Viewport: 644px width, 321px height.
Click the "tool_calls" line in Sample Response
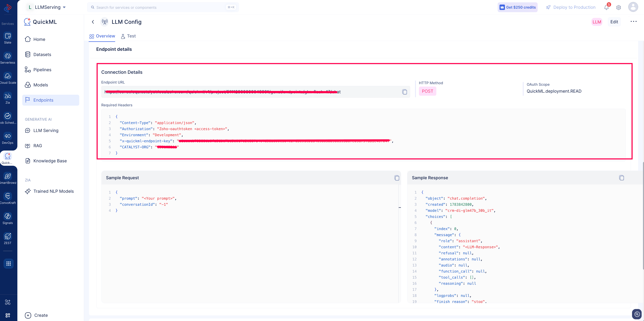click(x=457, y=277)
